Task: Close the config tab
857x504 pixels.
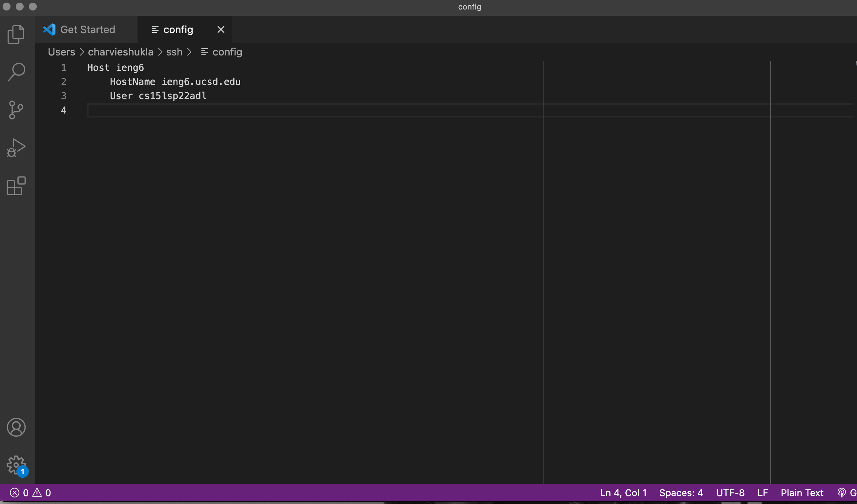Action: [x=221, y=30]
